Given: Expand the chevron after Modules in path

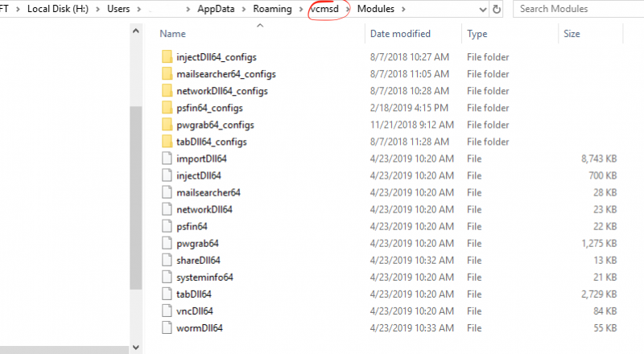Looking at the screenshot, I should 403,9.
